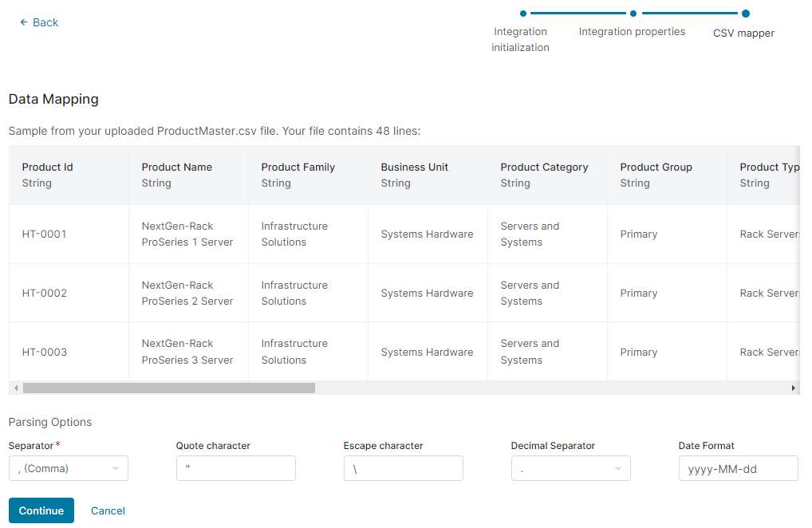812x528 pixels.
Task: Click the horizontal scrollbar left arrow
Action: (16, 388)
